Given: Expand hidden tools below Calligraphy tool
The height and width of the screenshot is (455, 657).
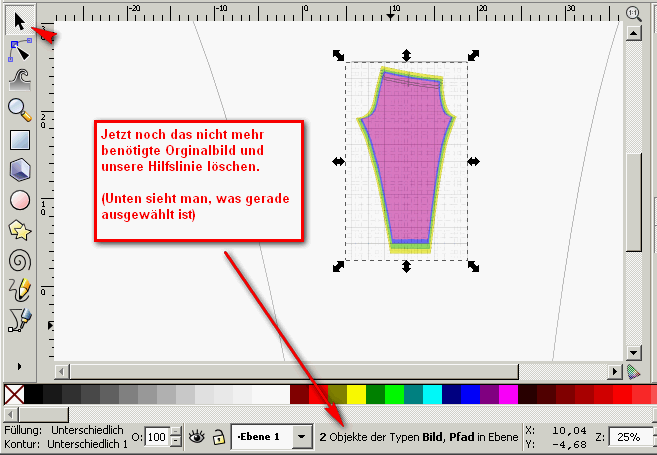Looking at the screenshot, I should coord(19,366).
